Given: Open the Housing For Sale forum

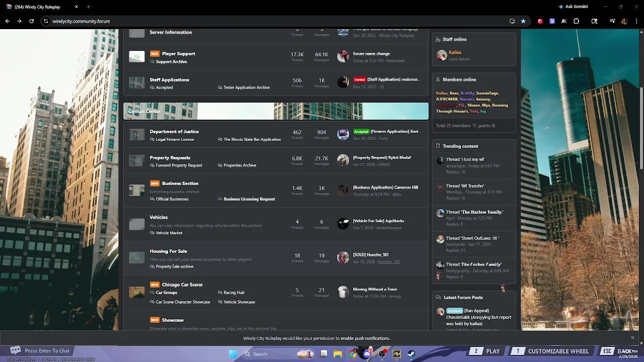Looking at the screenshot, I should (x=168, y=251).
